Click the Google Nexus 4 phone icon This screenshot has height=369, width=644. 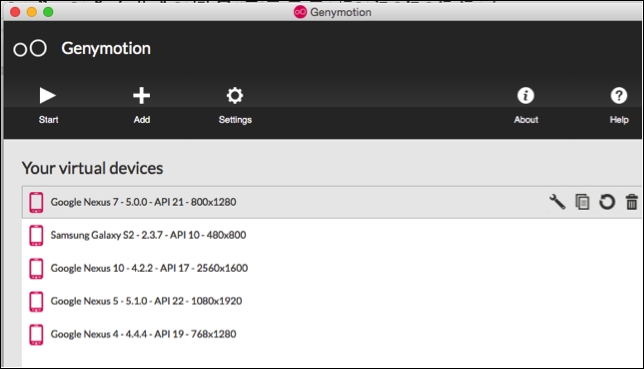click(x=36, y=334)
